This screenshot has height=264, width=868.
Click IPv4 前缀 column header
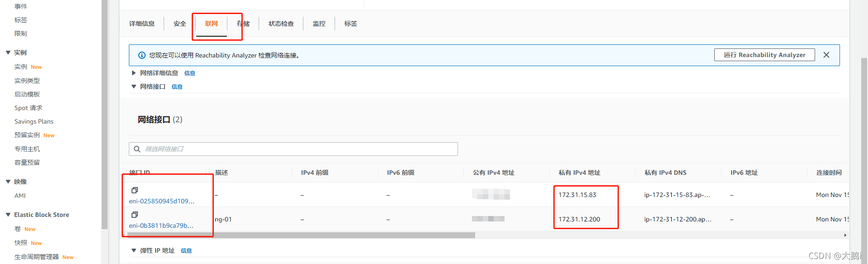coord(315,173)
